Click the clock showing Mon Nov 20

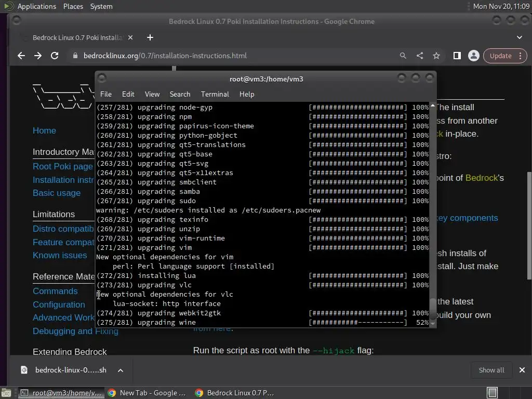coord(501,6)
